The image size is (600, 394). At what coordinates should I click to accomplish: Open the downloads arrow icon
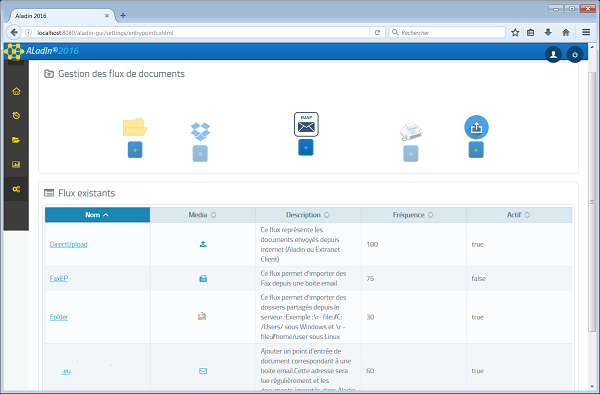coord(548,33)
